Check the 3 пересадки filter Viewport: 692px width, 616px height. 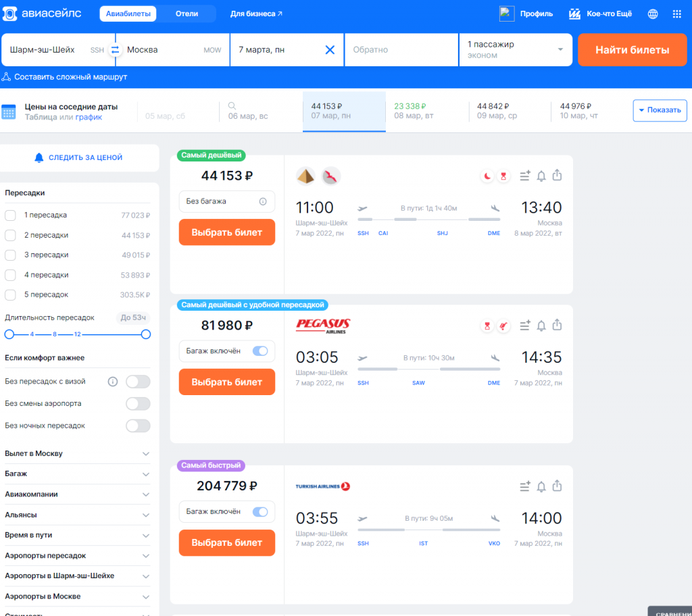click(x=10, y=255)
